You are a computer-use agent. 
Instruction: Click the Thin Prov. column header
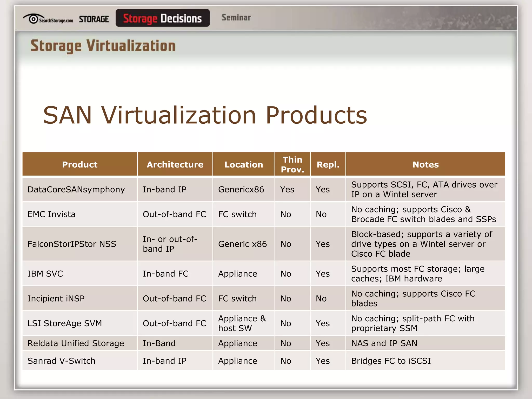(x=292, y=164)
